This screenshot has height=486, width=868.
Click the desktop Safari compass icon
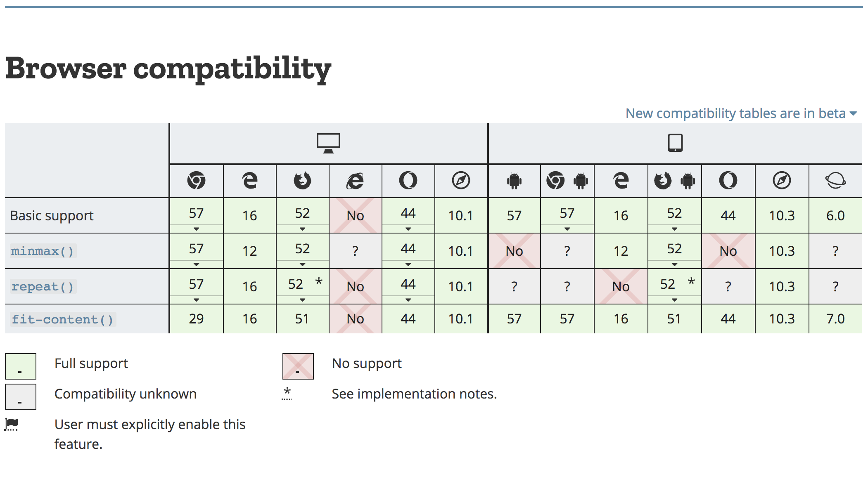[x=461, y=181]
